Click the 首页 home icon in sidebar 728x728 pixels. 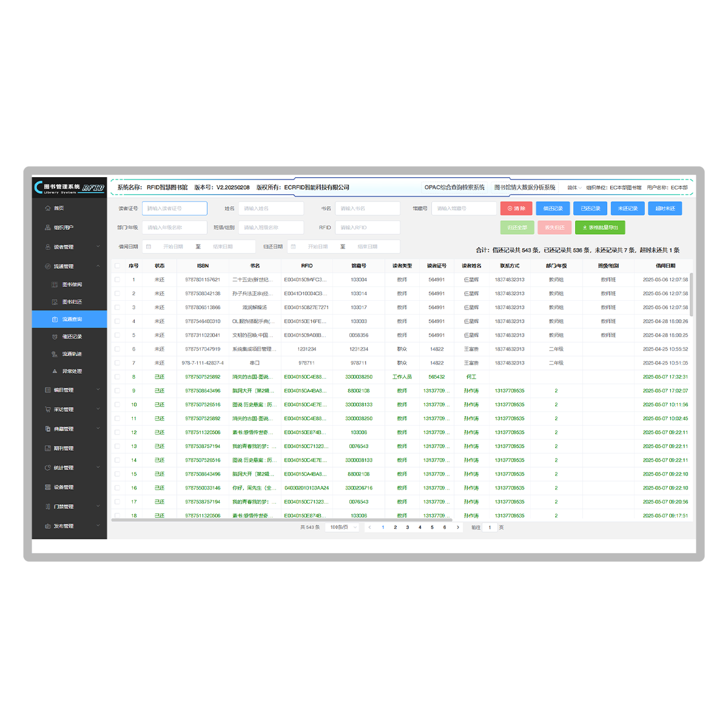tap(48, 208)
